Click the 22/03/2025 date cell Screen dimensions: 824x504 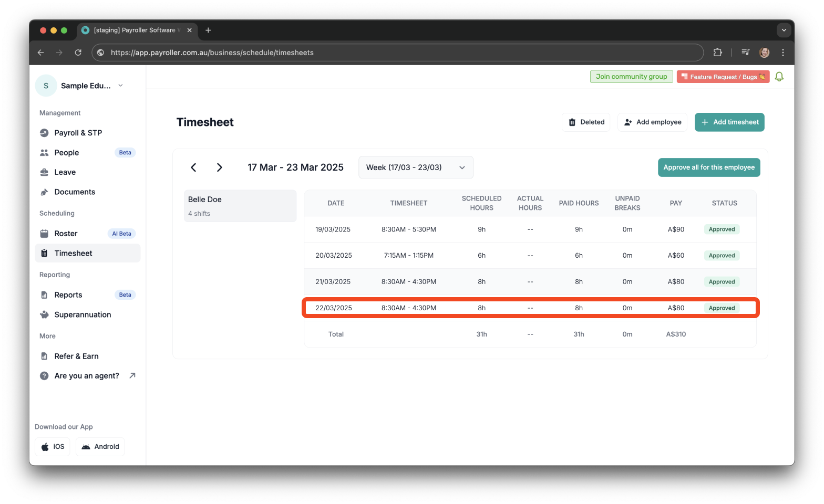point(334,308)
